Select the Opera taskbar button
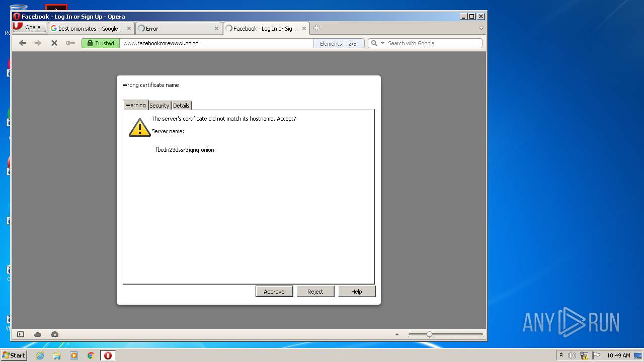 coord(108,355)
